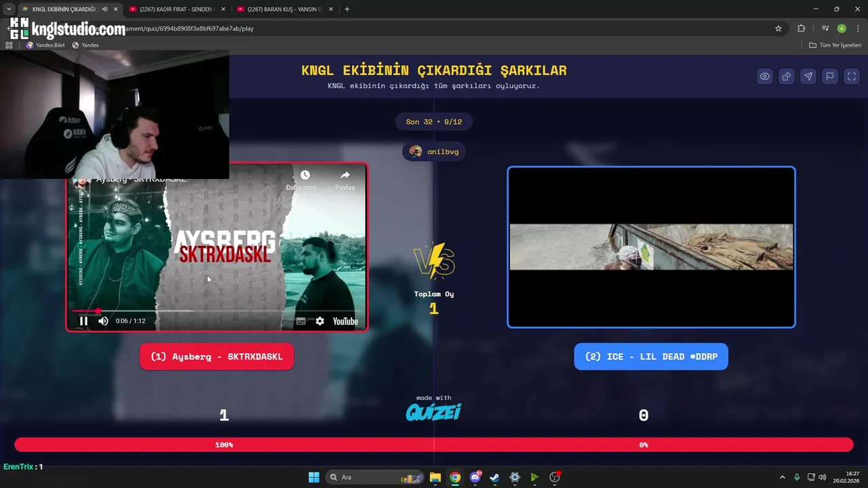Open the taskbar app with red notification dot
The height and width of the screenshot is (488, 868).
click(x=555, y=477)
